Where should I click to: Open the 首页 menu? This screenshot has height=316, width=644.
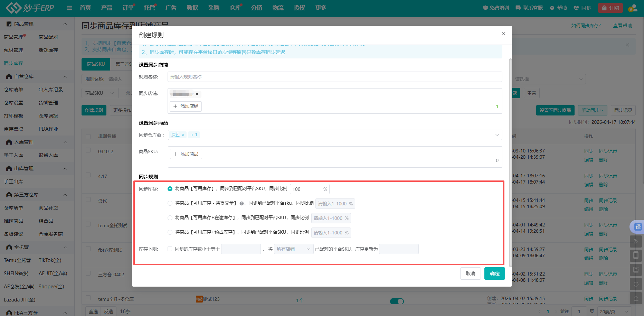point(85,8)
